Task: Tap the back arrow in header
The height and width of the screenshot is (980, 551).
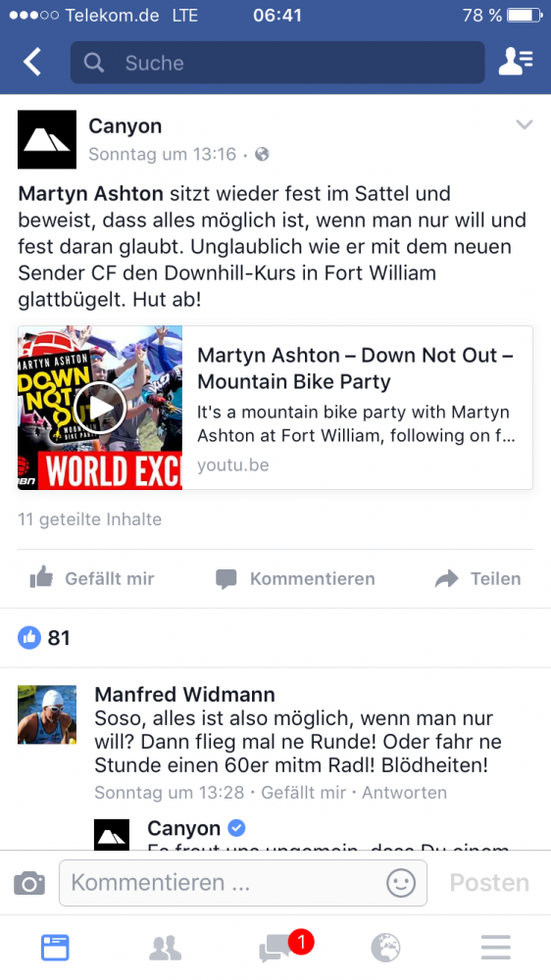Action: [x=32, y=62]
